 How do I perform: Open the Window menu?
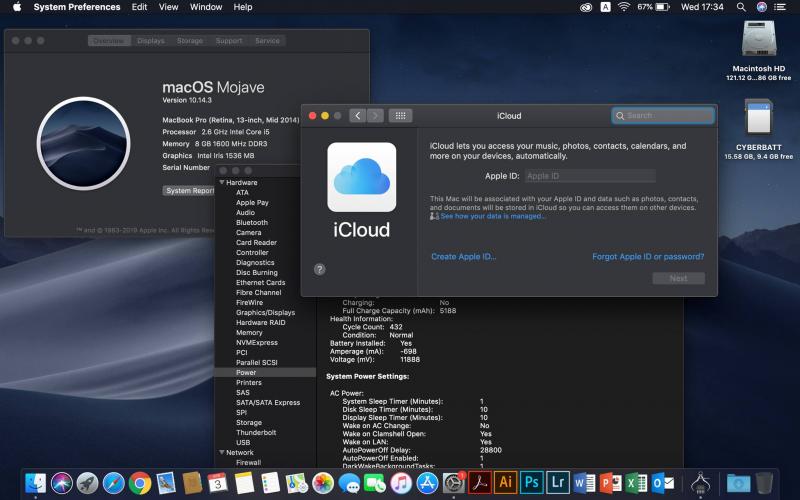click(x=206, y=7)
